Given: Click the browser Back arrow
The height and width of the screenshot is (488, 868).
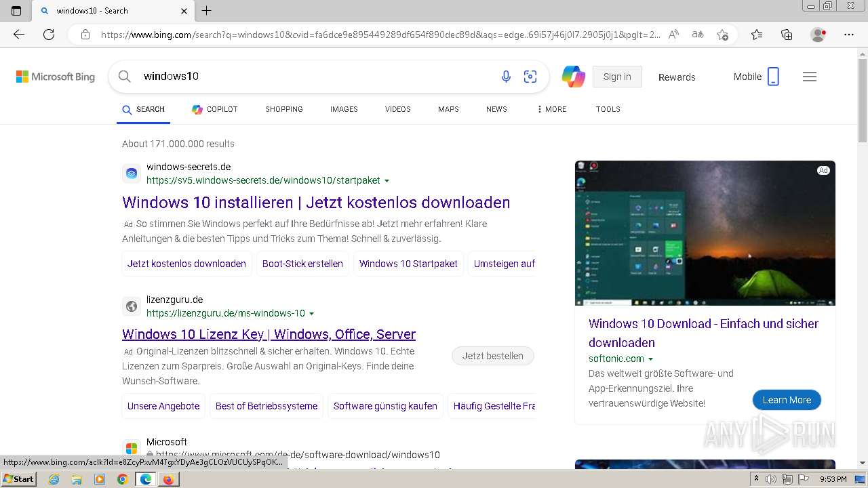Looking at the screenshot, I should coord(19,35).
